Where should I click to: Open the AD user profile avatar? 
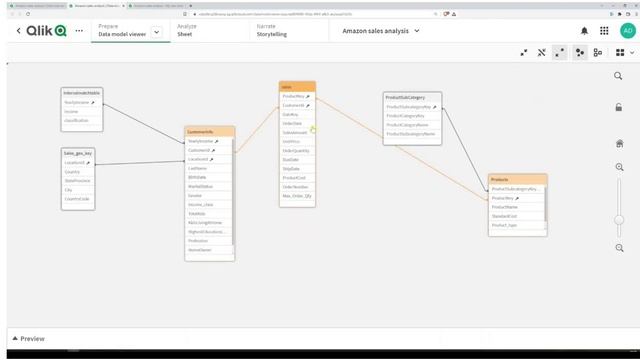(628, 31)
